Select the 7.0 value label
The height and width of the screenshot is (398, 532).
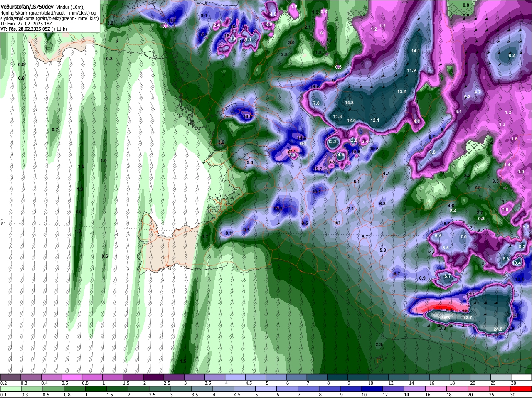point(463,237)
